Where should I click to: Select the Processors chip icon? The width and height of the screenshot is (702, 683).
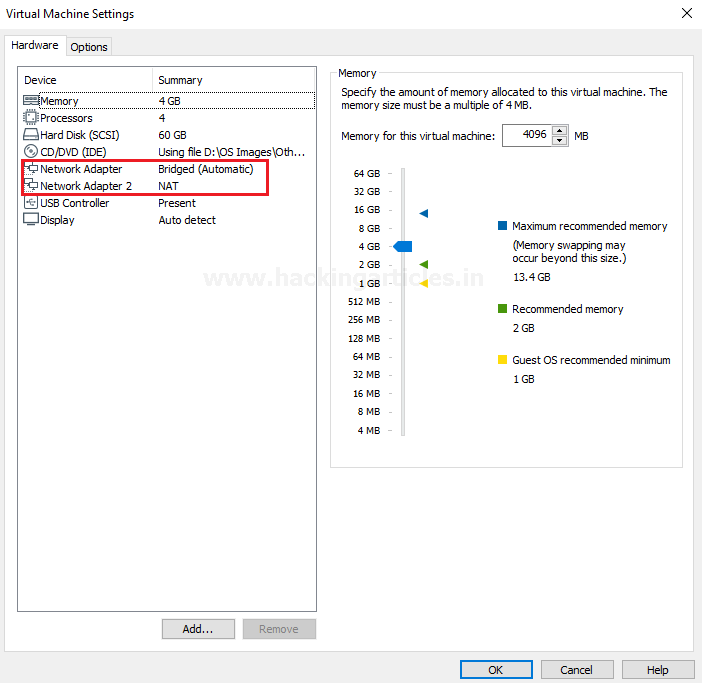[x=31, y=118]
